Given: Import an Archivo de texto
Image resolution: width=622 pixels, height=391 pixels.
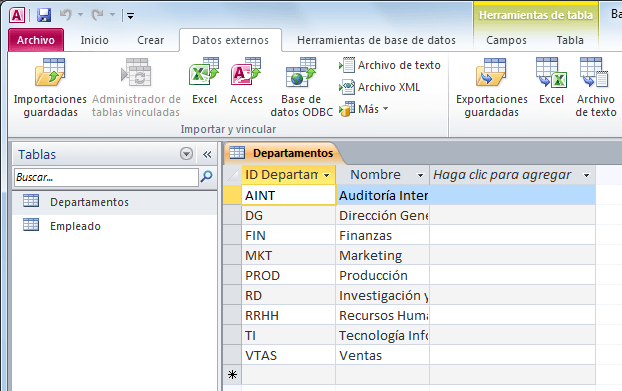Looking at the screenshot, I should pyautogui.click(x=390, y=65).
